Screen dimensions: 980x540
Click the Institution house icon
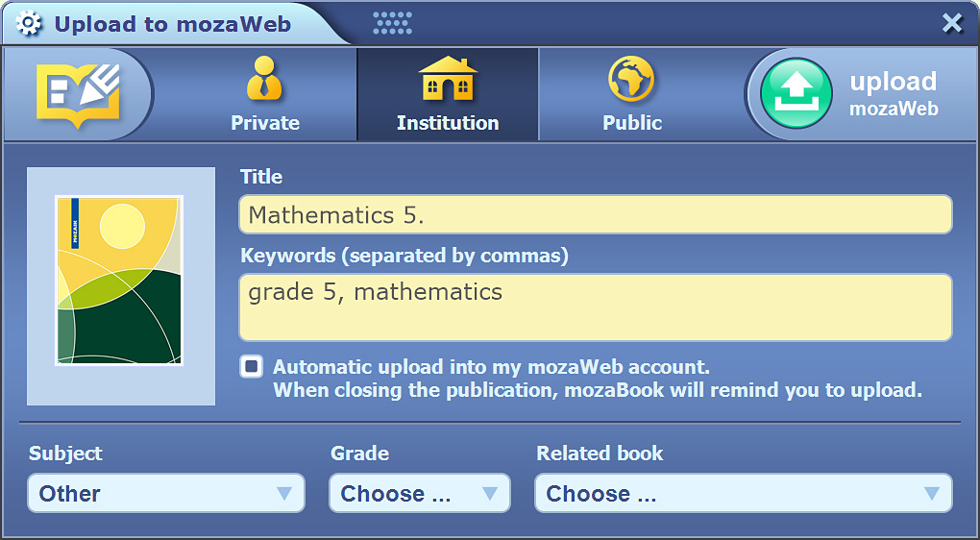448,79
